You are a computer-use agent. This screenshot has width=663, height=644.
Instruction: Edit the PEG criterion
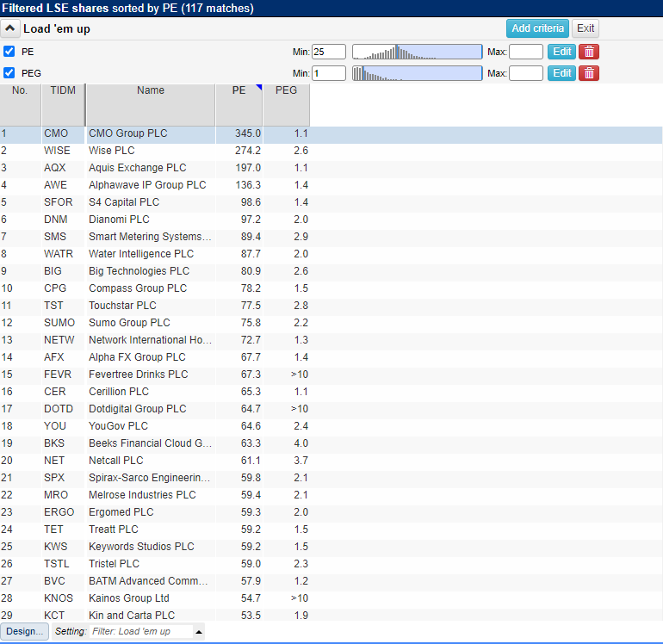point(561,73)
